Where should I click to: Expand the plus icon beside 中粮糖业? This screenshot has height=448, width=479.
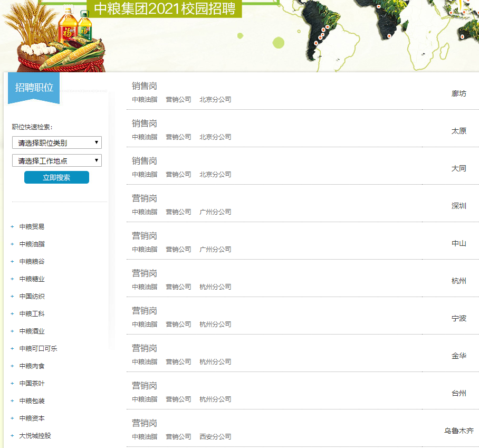(12, 279)
